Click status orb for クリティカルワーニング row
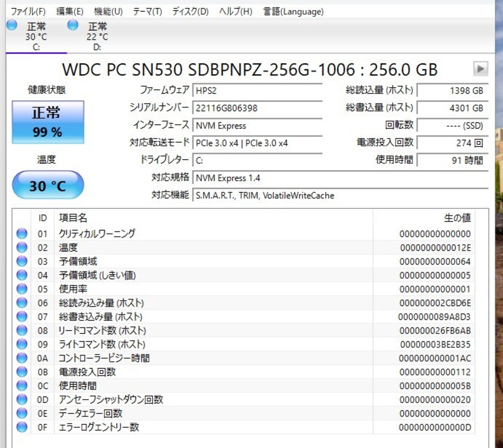 pos(22,234)
